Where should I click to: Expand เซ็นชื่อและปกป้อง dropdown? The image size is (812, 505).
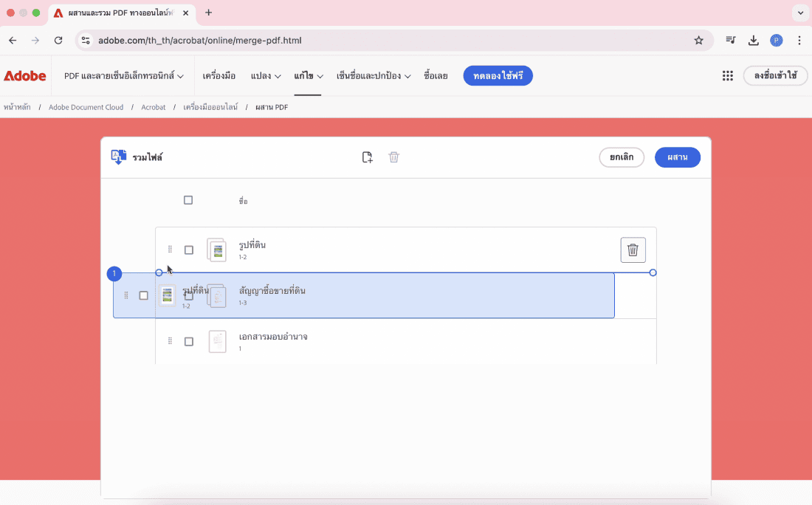(x=373, y=76)
